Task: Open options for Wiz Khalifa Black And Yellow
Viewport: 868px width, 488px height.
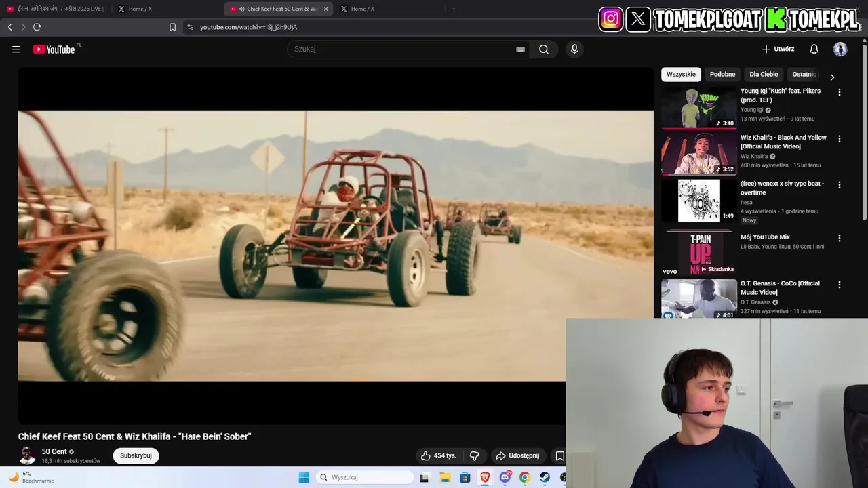Action: [839, 139]
